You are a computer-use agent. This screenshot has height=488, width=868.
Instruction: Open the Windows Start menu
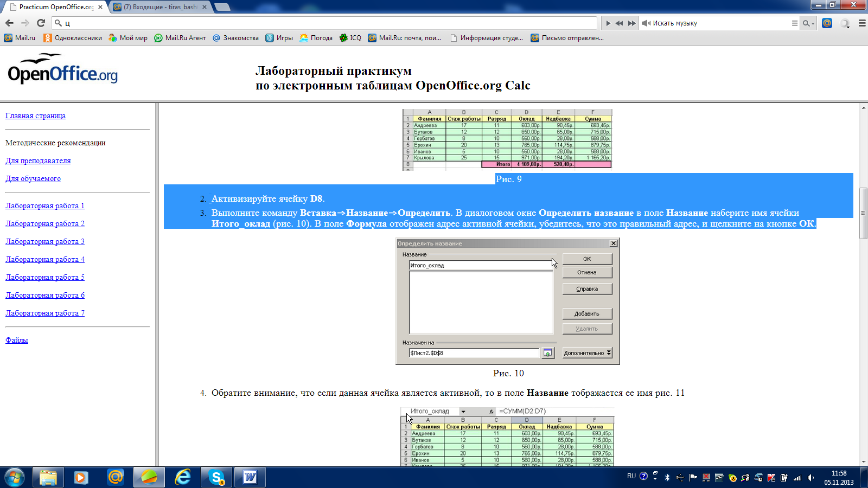pos(15,477)
